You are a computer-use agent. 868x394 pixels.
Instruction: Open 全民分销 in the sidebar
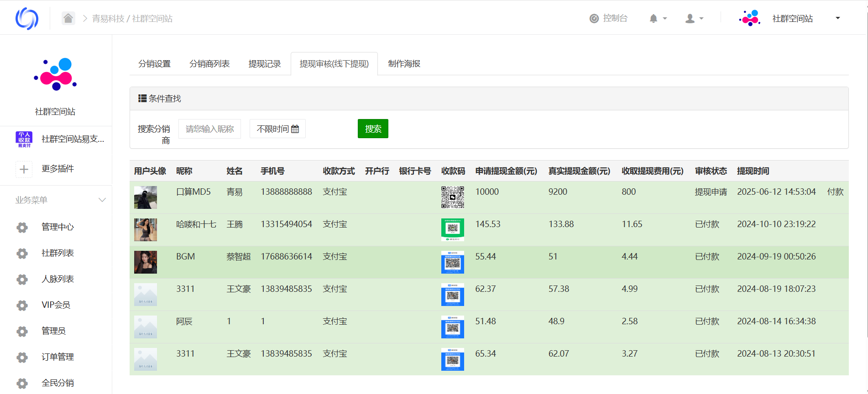tap(57, 383)
